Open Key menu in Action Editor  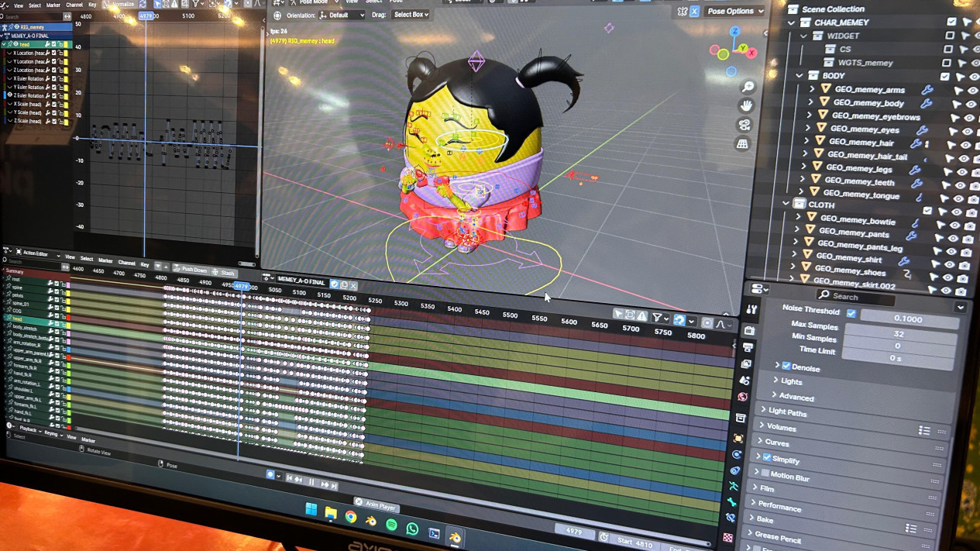click(145, 265)
